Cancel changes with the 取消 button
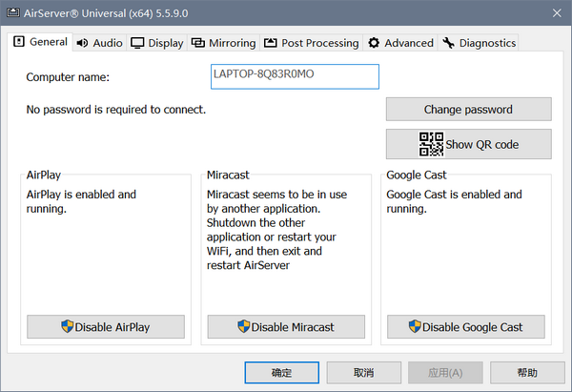 click(x=363, y=372)
